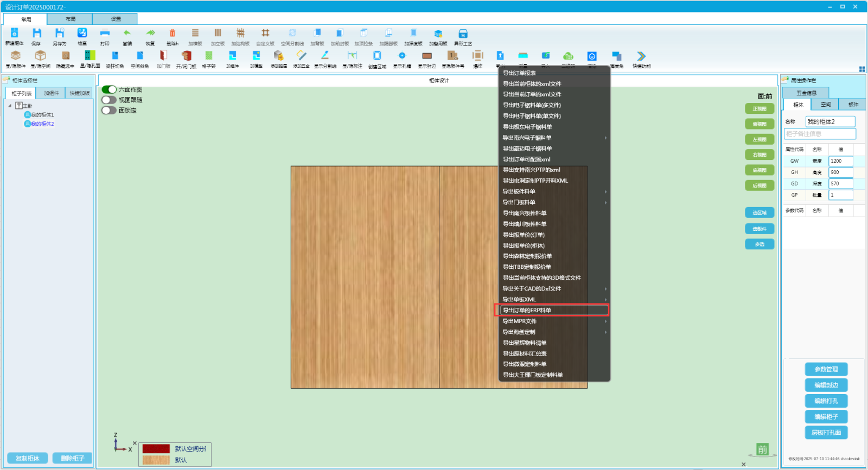Expand the 导出门板料单 submenu arrow
This screenshot has height=470, width=868.
(605, 202)
